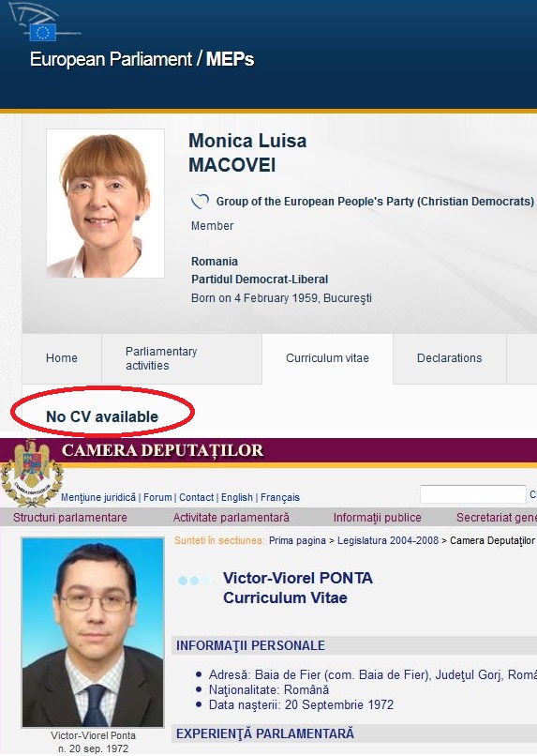
Task: Open the Mențiune juridică link
Action: coord(98,497)
